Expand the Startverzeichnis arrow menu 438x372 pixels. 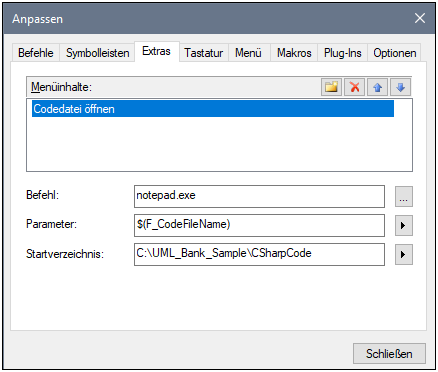404,255
